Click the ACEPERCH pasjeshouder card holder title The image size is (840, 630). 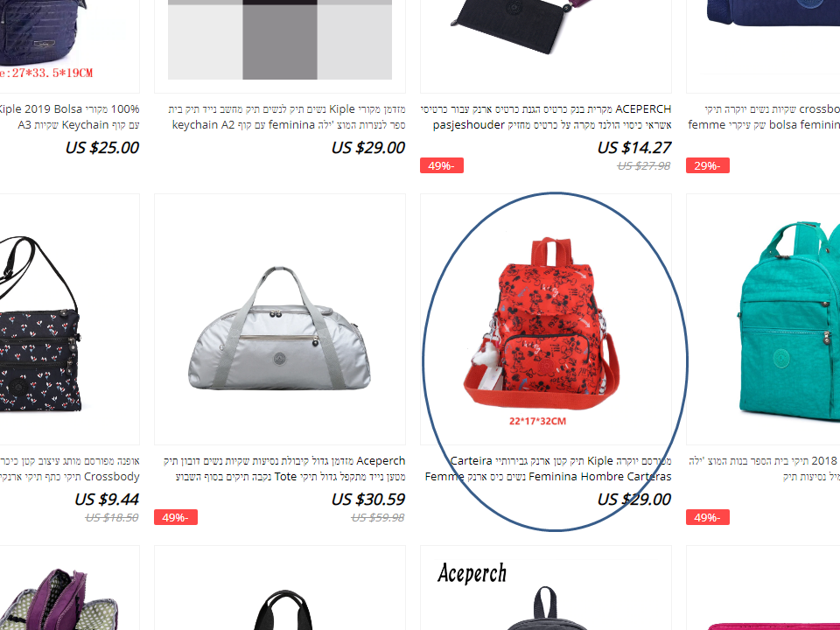click(x=546, y=116)
